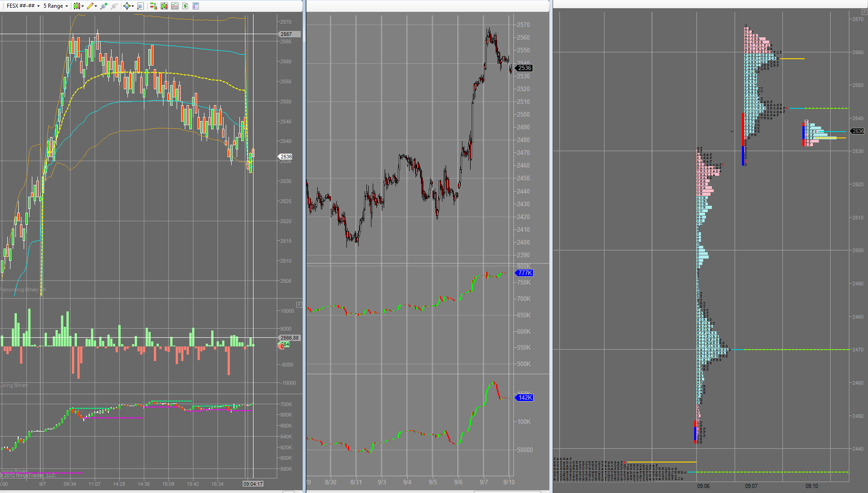Viewport: 868px width, 493px height.
Task: Click the 2470 price label on profile chart
Action: pos(858,350)
